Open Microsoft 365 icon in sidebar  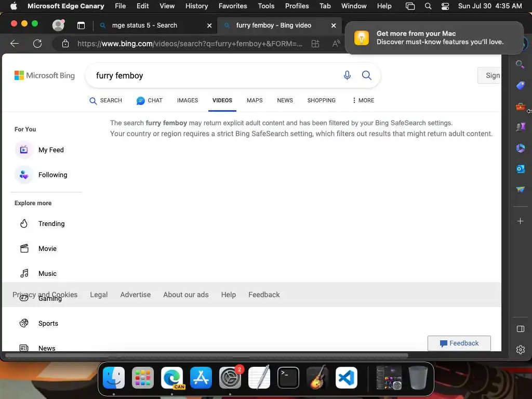tap(520, 148)
